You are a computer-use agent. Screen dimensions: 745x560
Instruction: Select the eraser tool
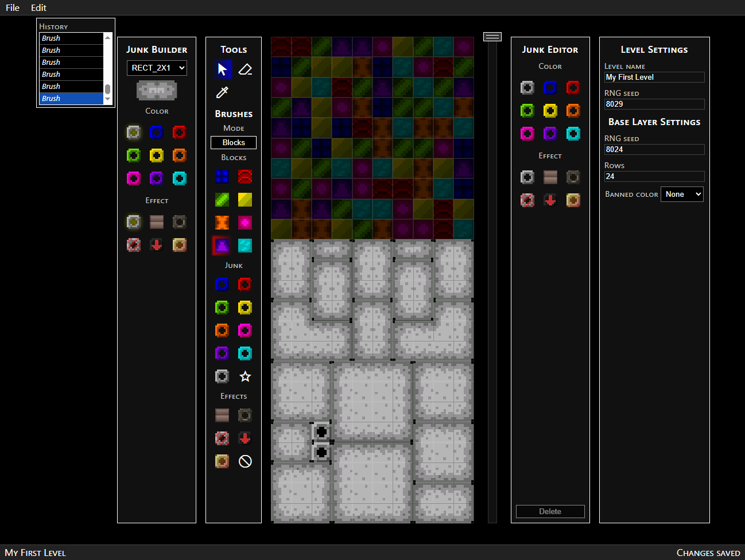coord(245,69)
